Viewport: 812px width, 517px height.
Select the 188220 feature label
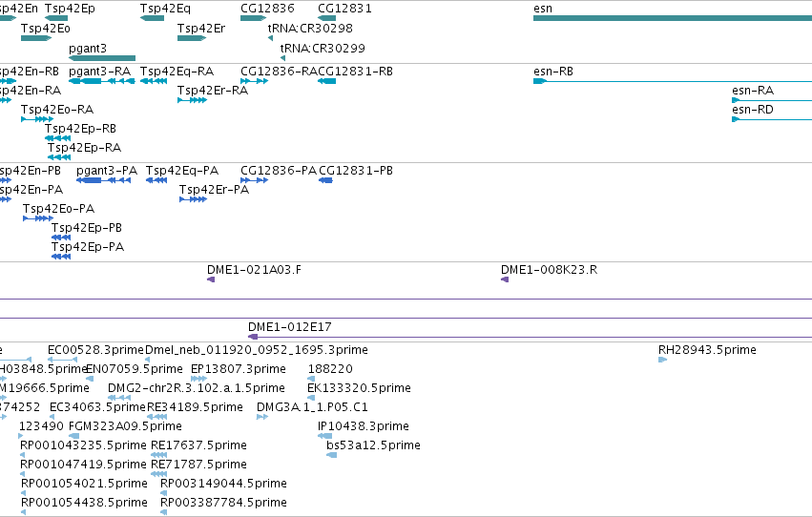[330, 369]
